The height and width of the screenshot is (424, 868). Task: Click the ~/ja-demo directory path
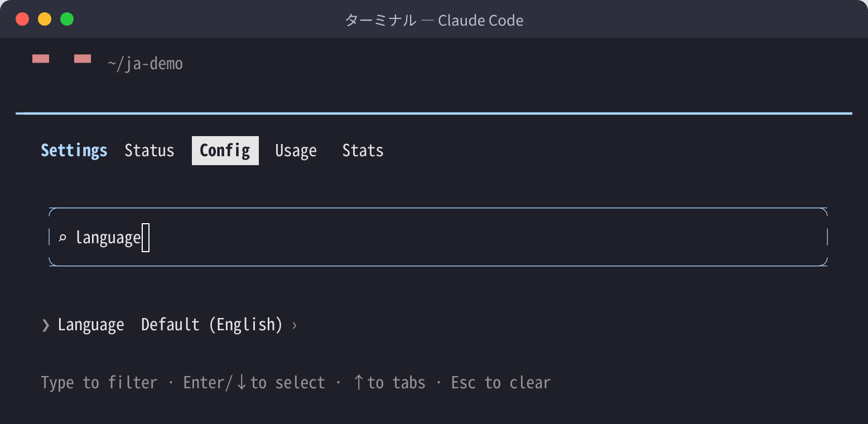point(145,64)
